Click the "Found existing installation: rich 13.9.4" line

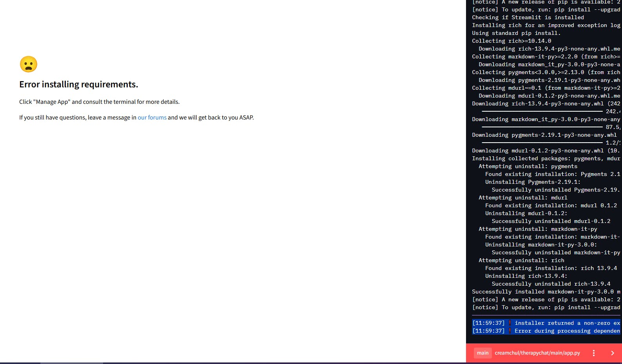tap(551, 268)
